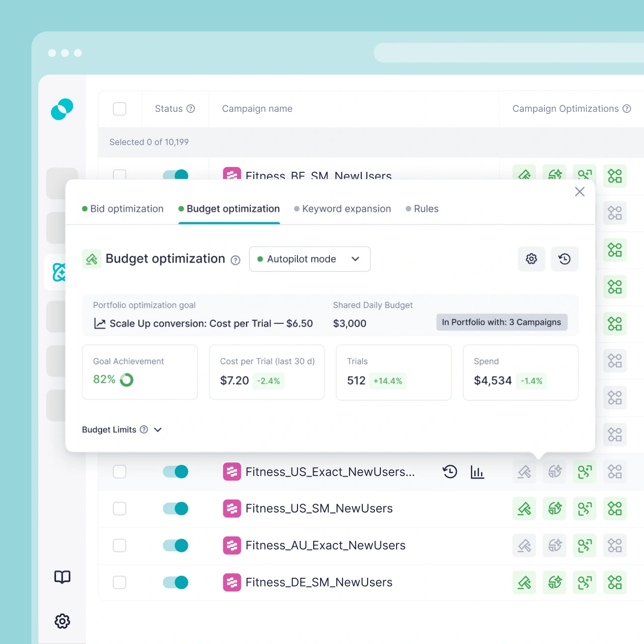Viewport: 644px width, 644px height.
Task: Open bar chart icon in Fitness_US_Exact_NewUsers row
Action: click(x=477, y=472)
